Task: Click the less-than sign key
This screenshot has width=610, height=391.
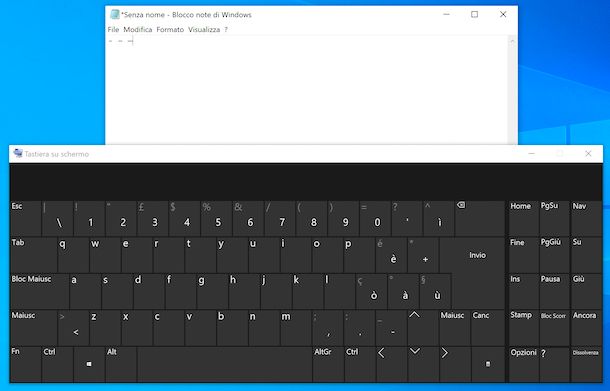Action: coord(73,328)
